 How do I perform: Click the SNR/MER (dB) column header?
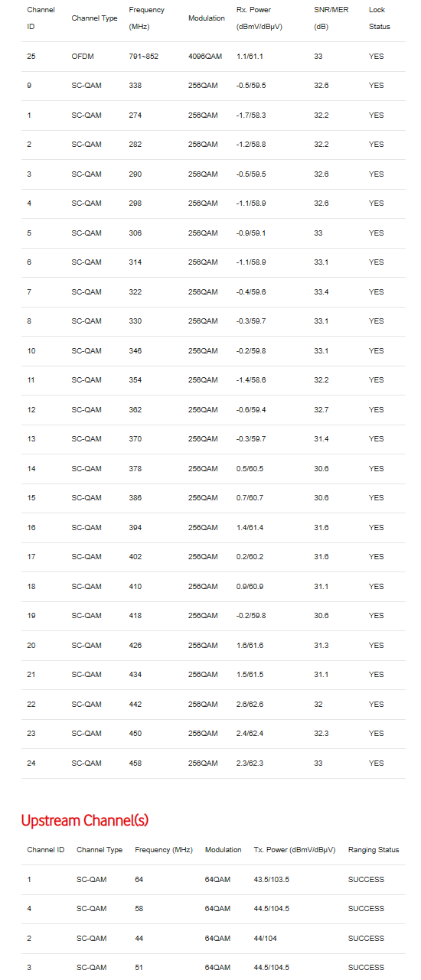(x=331, y=18)
